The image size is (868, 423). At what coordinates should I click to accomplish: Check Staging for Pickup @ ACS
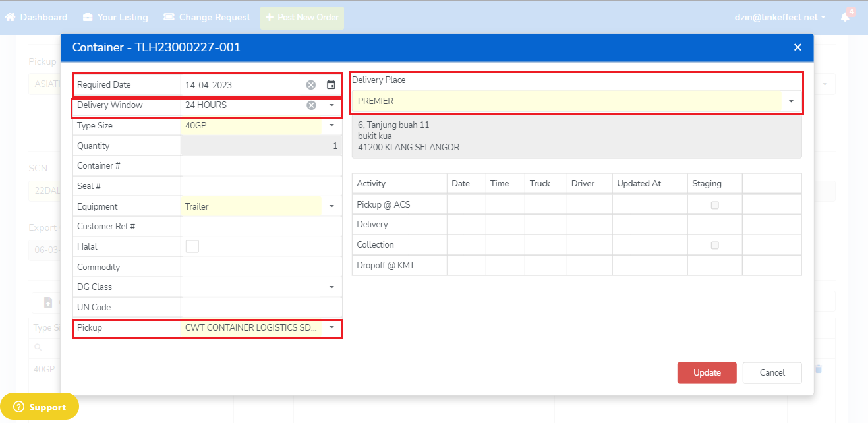[x=714, y=205]
